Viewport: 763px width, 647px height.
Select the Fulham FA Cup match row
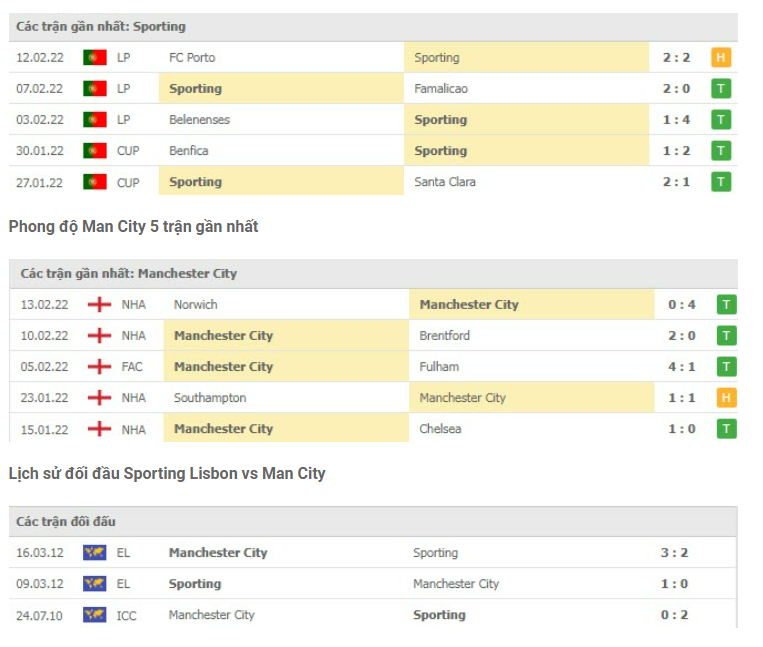click(x=380, y=367)
